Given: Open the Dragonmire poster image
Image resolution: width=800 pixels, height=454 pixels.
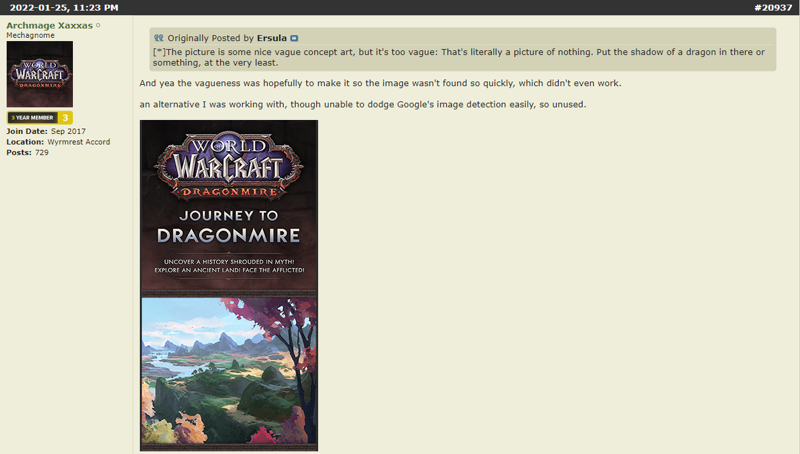Looking at the screenshot, I should tap(229, 286).
